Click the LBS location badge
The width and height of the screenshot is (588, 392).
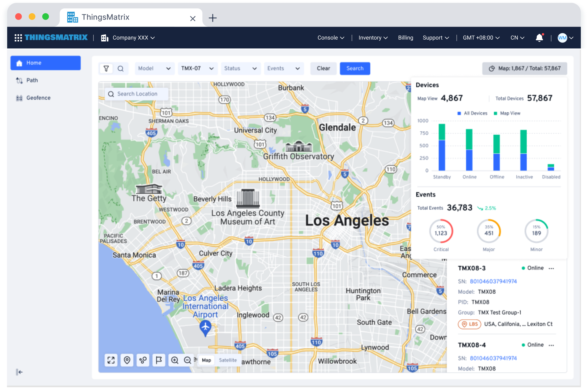click(470, 324)
